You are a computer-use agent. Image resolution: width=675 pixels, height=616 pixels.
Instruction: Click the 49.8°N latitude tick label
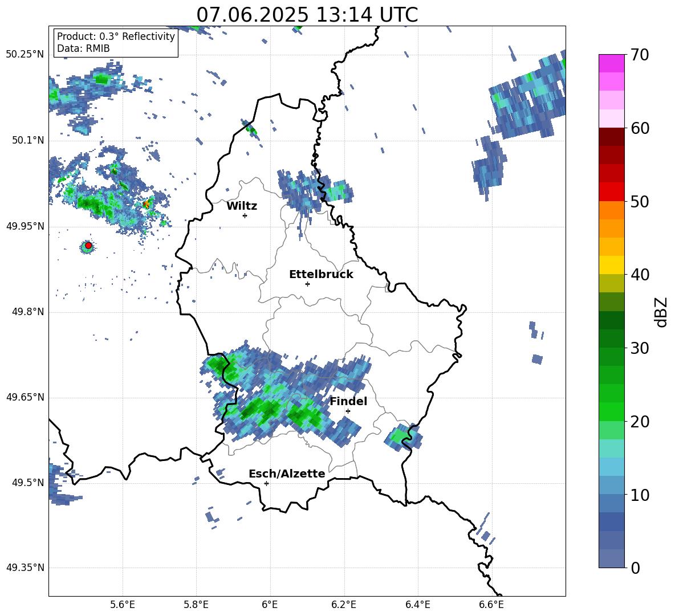(x=28, y=312)
